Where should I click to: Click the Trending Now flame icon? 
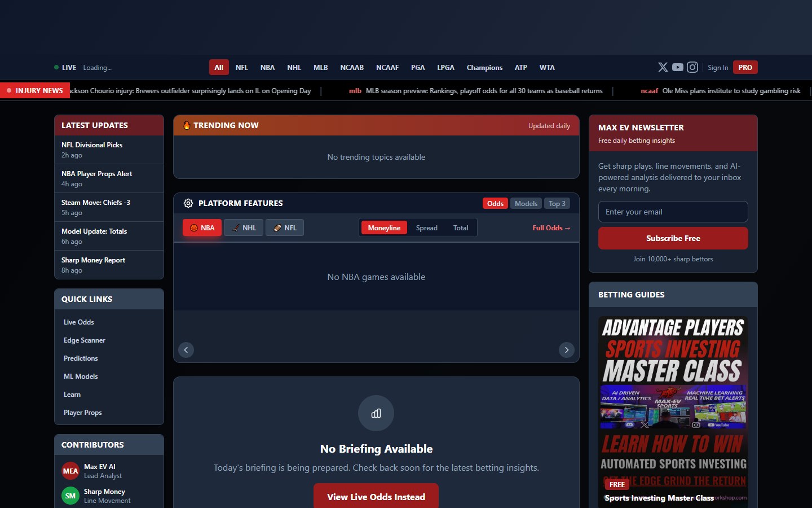[x=187, y=125]
